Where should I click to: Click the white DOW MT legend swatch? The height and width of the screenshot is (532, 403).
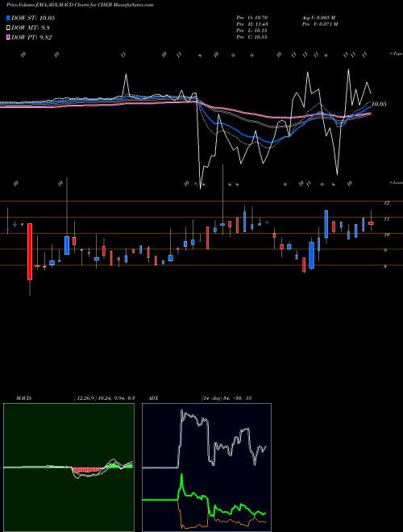[x=9, y=28]
